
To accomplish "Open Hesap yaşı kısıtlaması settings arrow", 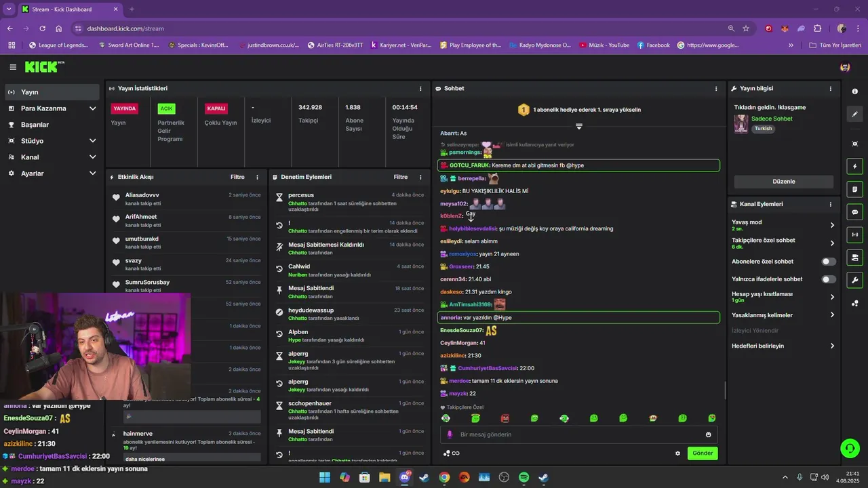I will pos(832,297).
